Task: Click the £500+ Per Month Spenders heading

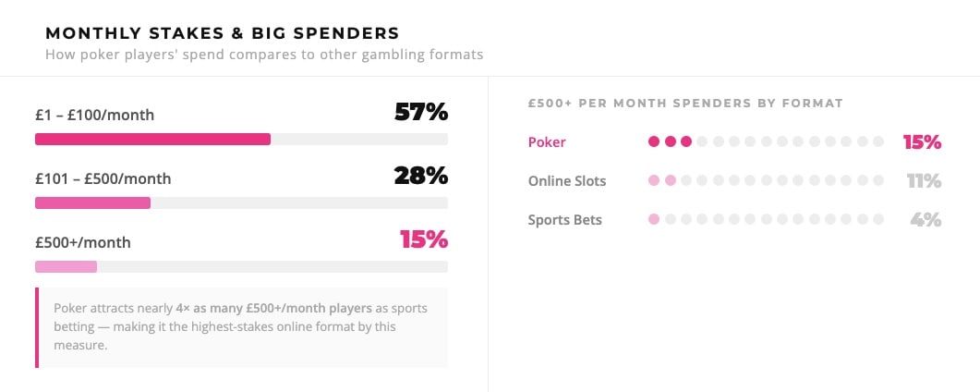Action: pyautogui.click(x=685, y=104)
